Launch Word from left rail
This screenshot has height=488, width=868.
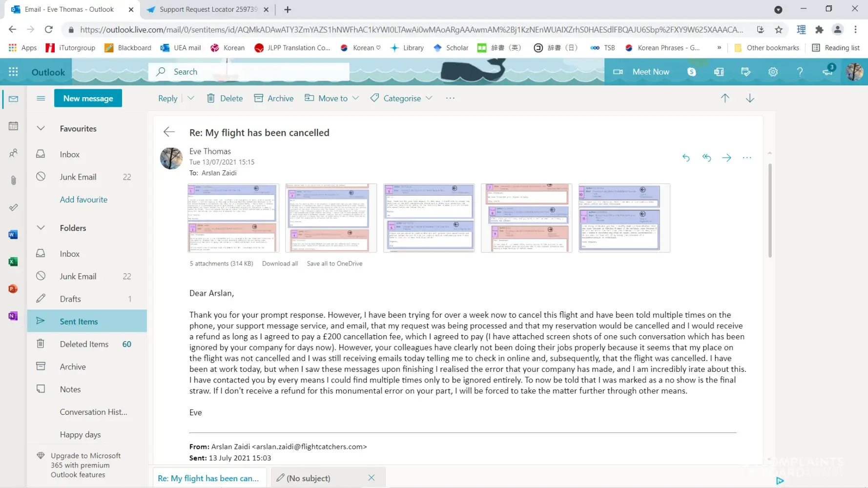[13, 235]
